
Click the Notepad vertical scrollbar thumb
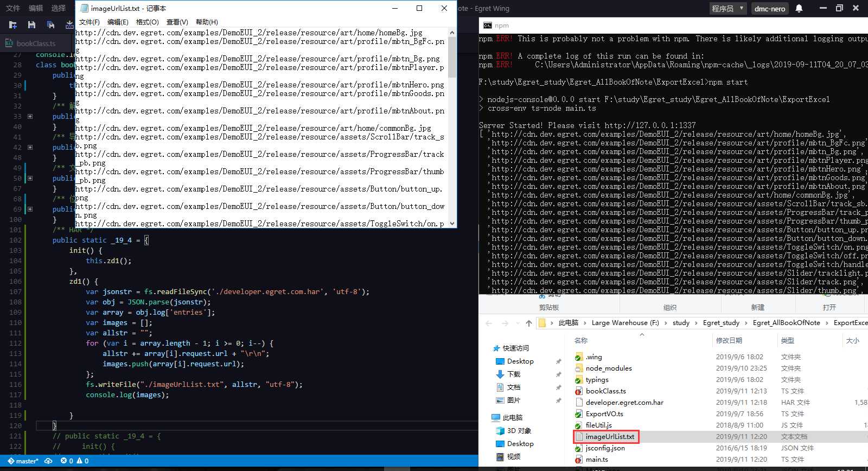click(x=452, y=58)
